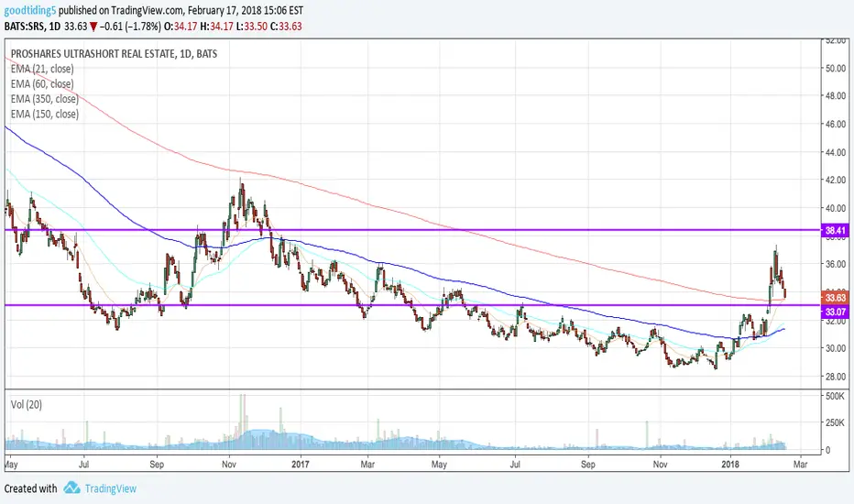Click the 38.41 horizontal line price tag
Screen dimensions: 854x504
(x=835, y=231)
